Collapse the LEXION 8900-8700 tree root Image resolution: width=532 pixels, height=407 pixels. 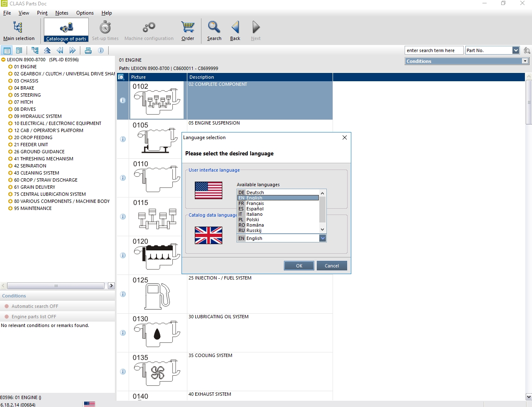click(x=3, y=60)
